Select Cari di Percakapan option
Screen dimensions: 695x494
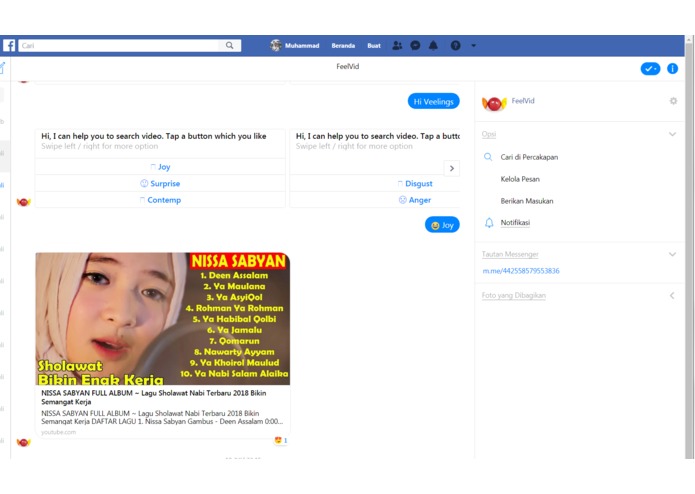point(529,157)
